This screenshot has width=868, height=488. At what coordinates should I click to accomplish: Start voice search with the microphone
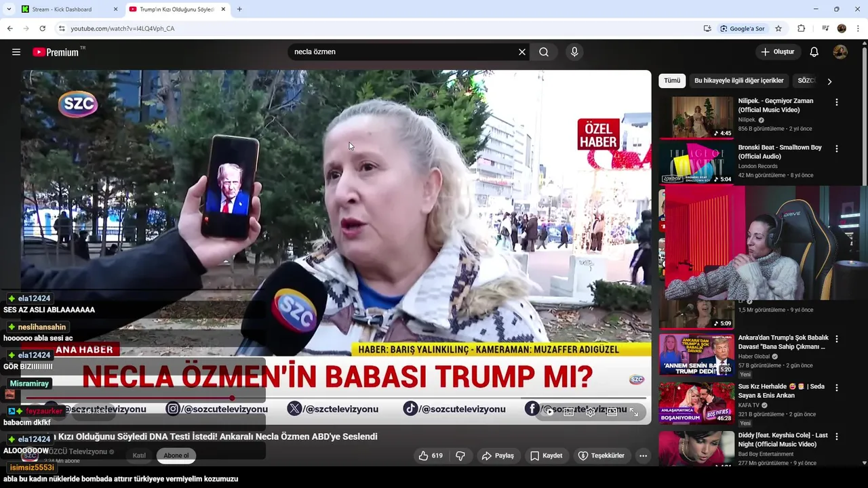(x=574, y=52)
